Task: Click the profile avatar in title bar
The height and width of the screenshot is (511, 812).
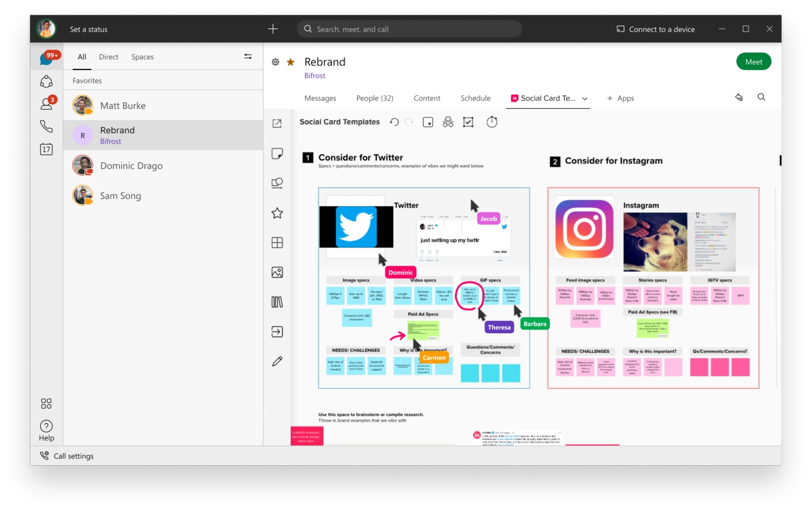Action: tap(46, 29)
